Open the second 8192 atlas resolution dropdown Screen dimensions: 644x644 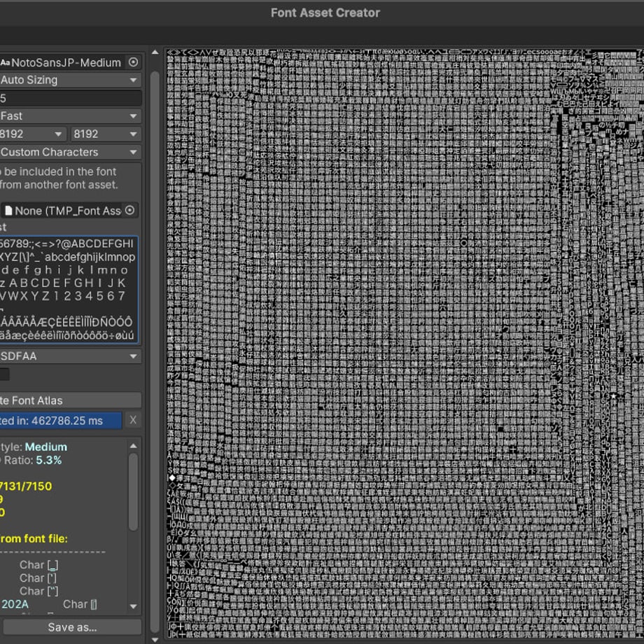106,134
